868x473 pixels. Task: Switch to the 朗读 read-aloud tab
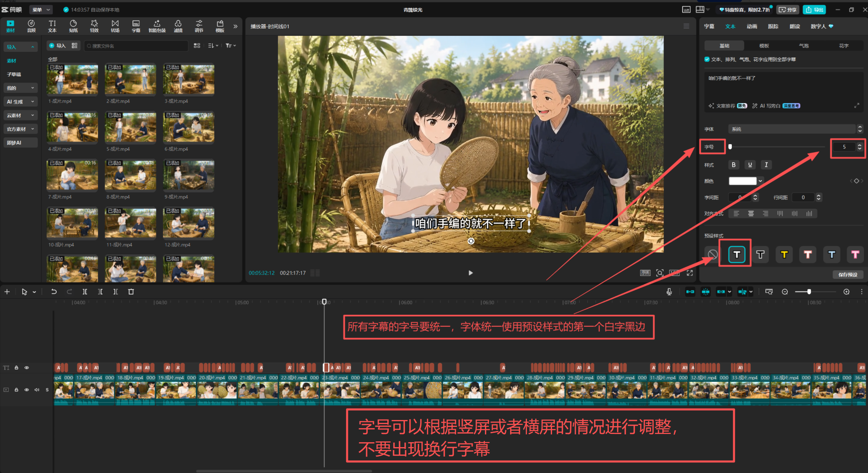(x=794, y=26)
